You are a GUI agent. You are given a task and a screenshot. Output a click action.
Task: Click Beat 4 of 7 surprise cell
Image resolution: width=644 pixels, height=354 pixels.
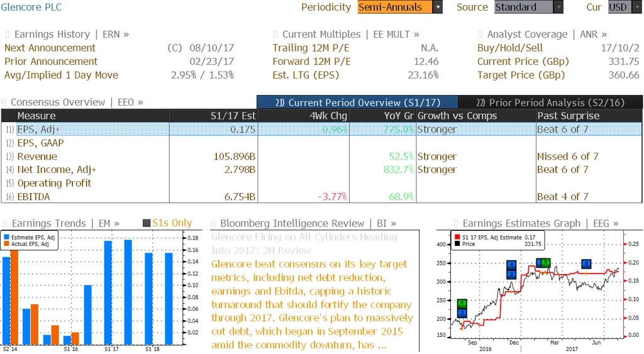563,197
